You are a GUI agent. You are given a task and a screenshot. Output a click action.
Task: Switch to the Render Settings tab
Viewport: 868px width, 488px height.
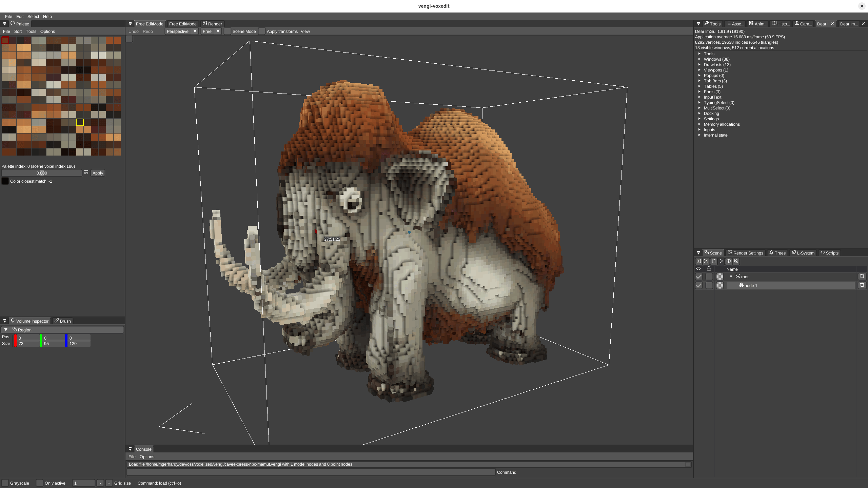pyautogui.click(x=745, y=253)
